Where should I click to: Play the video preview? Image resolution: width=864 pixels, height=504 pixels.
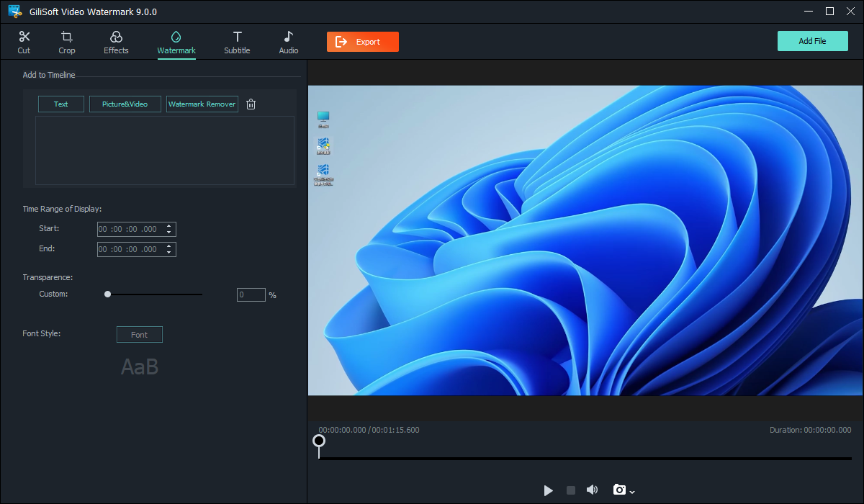click(549, 490)
